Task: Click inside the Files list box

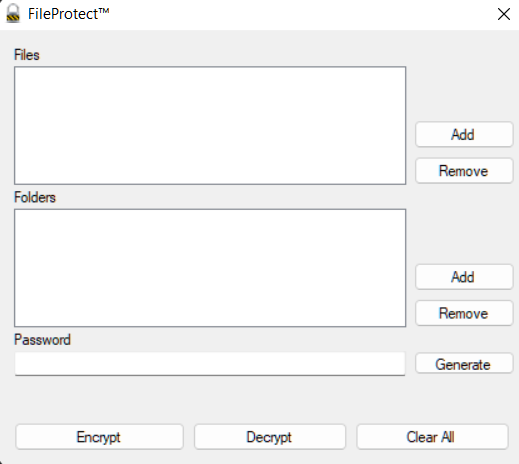Action: click(210, 125)
